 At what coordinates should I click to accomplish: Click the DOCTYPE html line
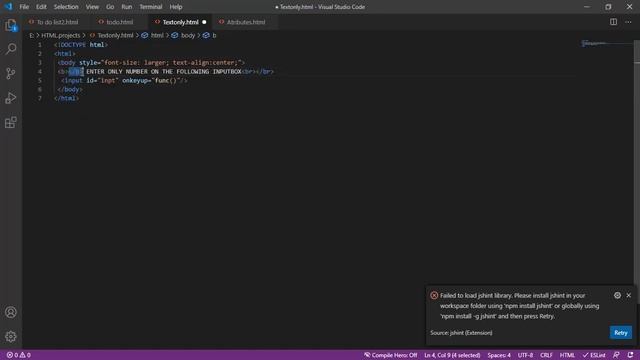coord(81,45)
